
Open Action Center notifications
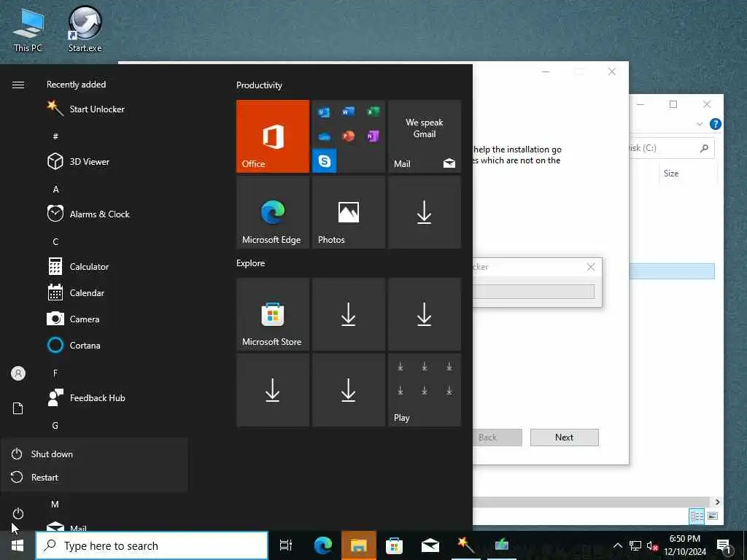coord(724,545)
